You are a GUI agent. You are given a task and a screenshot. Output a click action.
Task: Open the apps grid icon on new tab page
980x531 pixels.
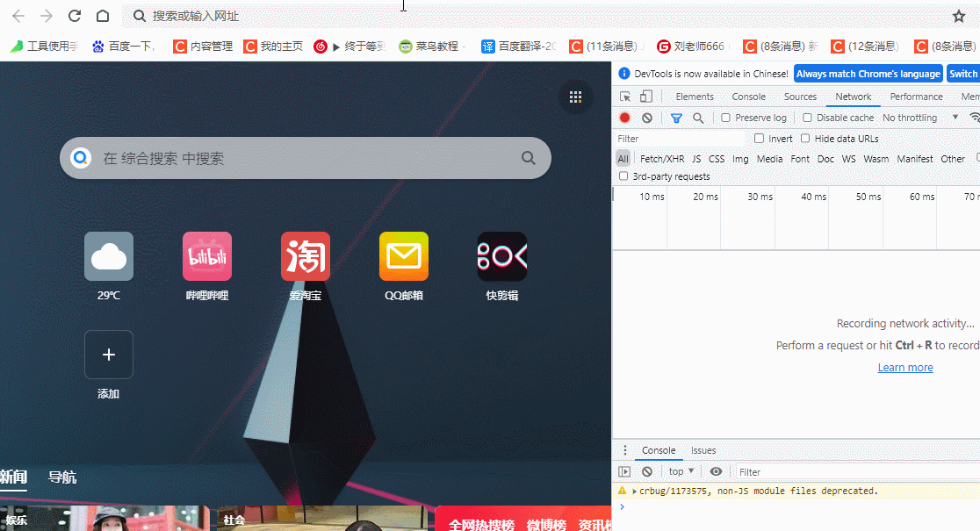pyautogui.click(x=576, y=97)
